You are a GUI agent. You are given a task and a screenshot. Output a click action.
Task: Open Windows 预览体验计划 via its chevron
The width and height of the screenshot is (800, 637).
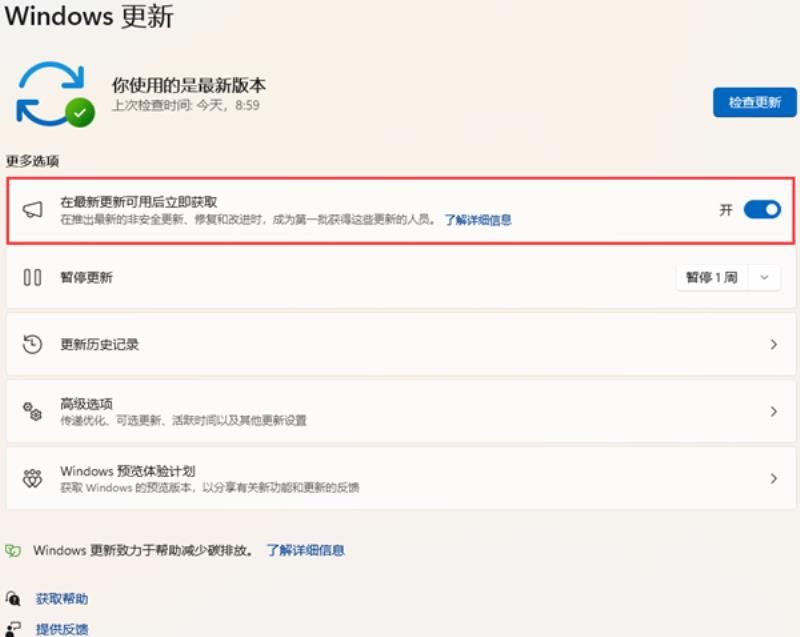tap(773, 478)
